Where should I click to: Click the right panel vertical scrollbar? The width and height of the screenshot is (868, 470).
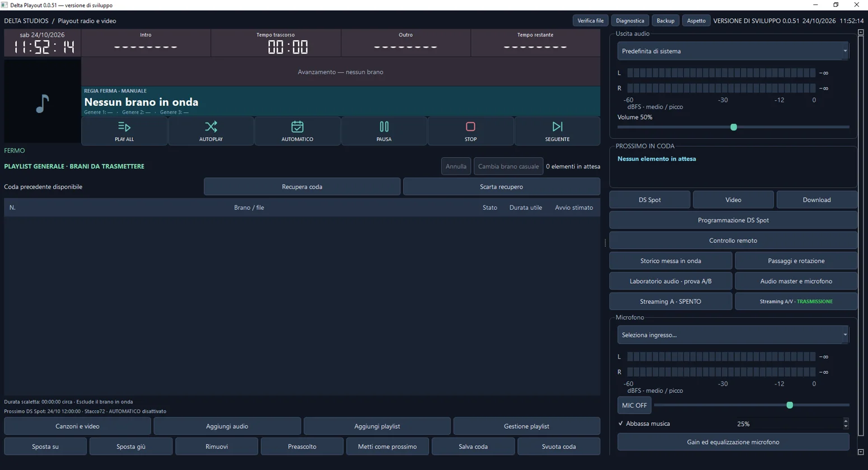point(861,235)
